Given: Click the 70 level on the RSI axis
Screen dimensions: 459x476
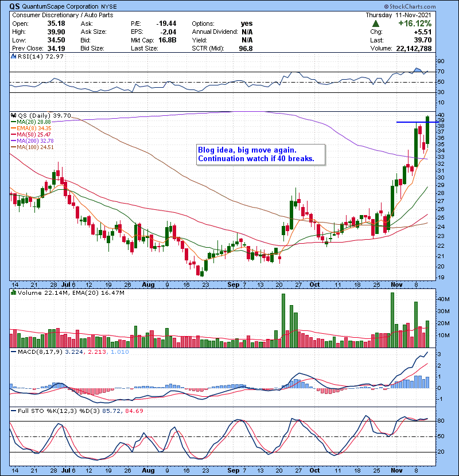Looking at the screenshot, I should 441,72.
